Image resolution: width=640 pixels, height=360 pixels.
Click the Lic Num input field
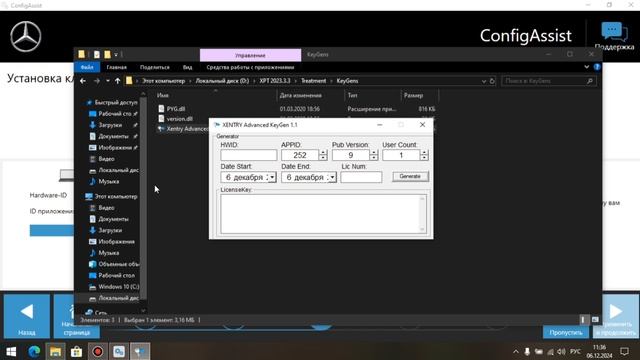pos(361,177)
